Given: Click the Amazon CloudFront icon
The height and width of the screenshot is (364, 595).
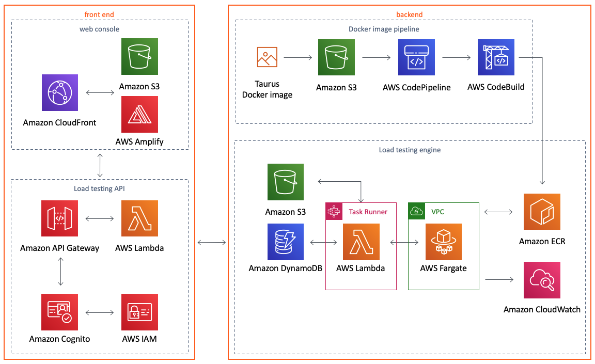Looking at the screenshot, I should click(60, 92).
